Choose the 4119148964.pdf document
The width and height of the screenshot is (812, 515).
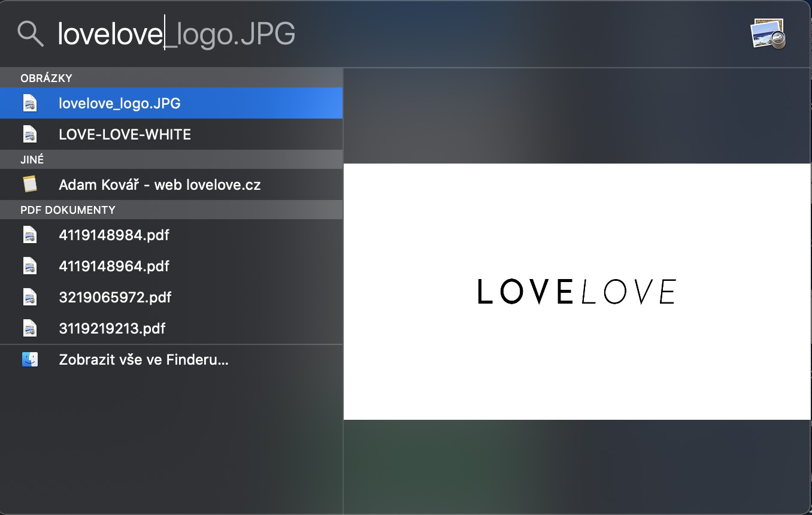171,266
